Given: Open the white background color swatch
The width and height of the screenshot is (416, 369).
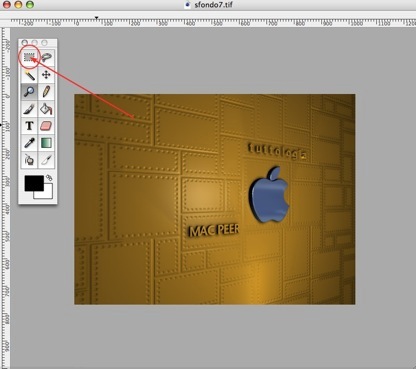Looking at the screenshot, I should pos(47,194).
